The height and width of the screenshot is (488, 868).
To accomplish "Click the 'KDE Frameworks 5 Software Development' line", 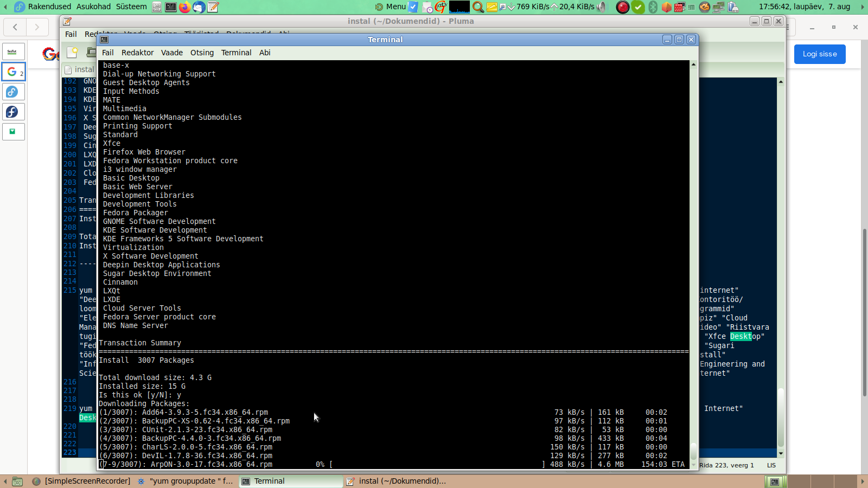I will [183, 239].
